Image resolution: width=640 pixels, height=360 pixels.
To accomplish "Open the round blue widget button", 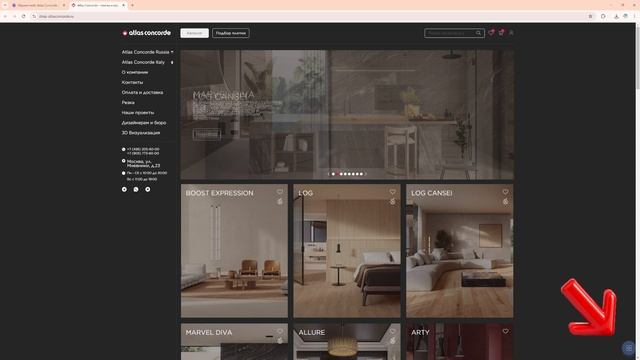I will click(629, 348).
